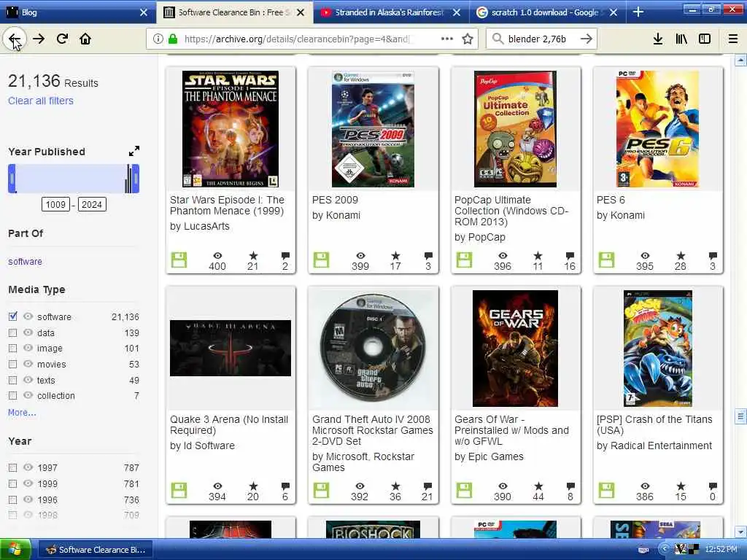Check the image media type checkbox
747x560 pixels.
(x=13, y=348)
